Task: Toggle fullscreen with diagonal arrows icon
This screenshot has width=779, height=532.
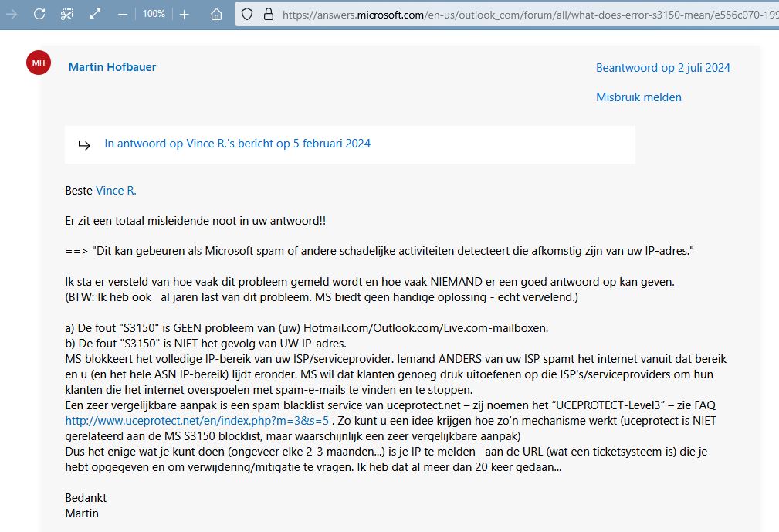Action: (96, 14)
